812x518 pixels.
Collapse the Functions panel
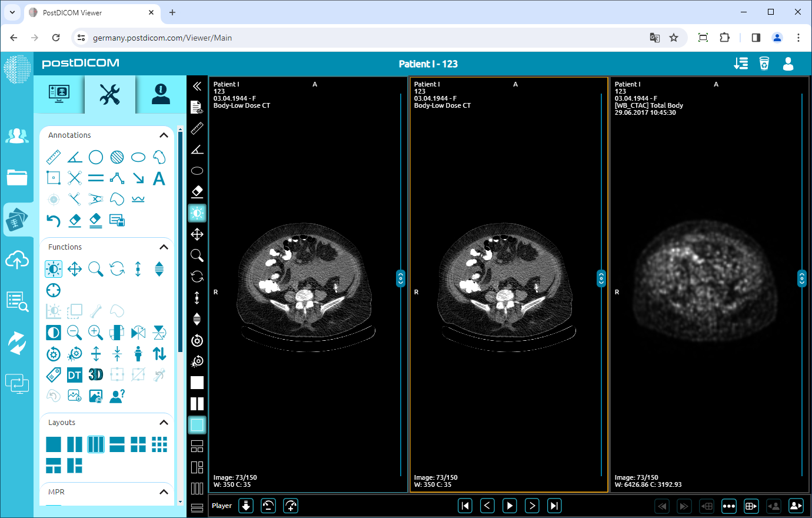(x=164, y=247)
